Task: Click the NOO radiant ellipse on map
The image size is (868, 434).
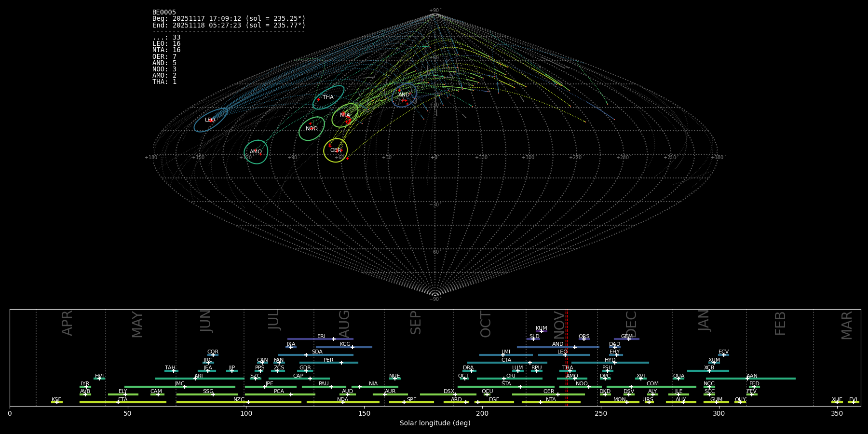Action: pyautogui.click(x=312, y=129)
